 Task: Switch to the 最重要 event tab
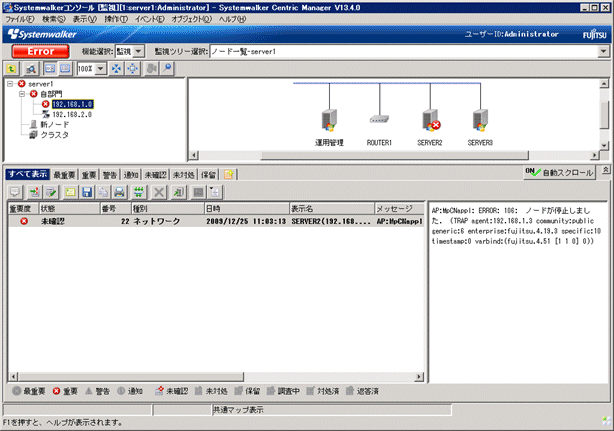pos(62,174)
